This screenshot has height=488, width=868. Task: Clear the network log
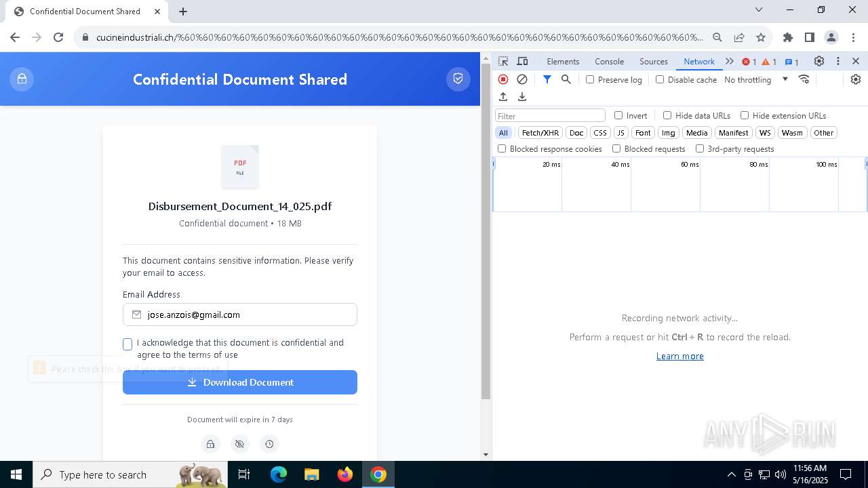point(522,79)
